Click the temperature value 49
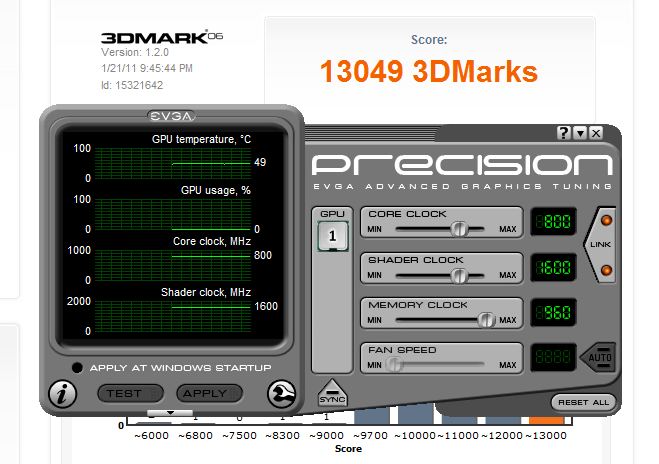Viewport: 659px width, 464px height. 260,162
